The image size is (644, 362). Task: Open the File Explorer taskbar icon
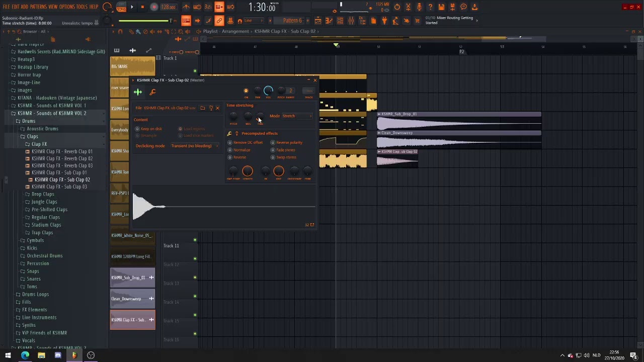pyautogui.click(x=41, y=355)
